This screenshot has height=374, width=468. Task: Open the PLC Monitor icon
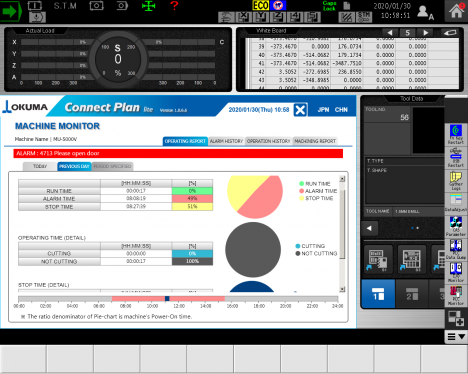456,295
